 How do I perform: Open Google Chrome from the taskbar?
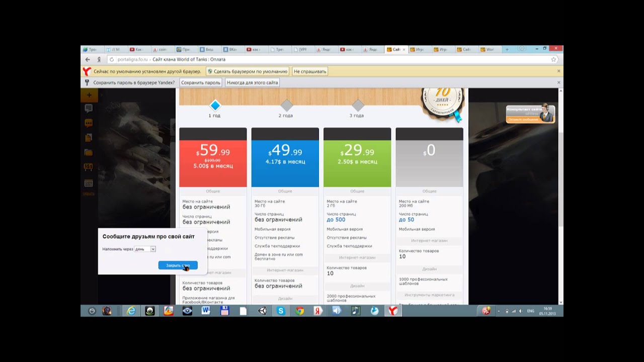pyautogui.click(x=299, y=311)
